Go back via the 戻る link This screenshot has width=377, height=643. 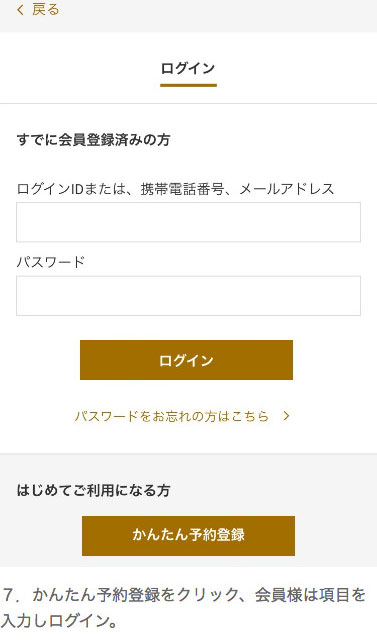tap(46, 10)
